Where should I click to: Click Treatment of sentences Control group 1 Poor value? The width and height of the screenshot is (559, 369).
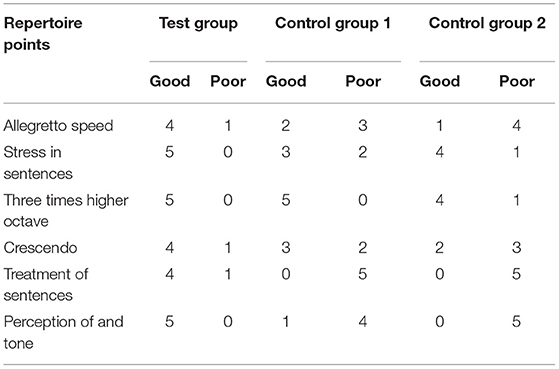point(363,274)
